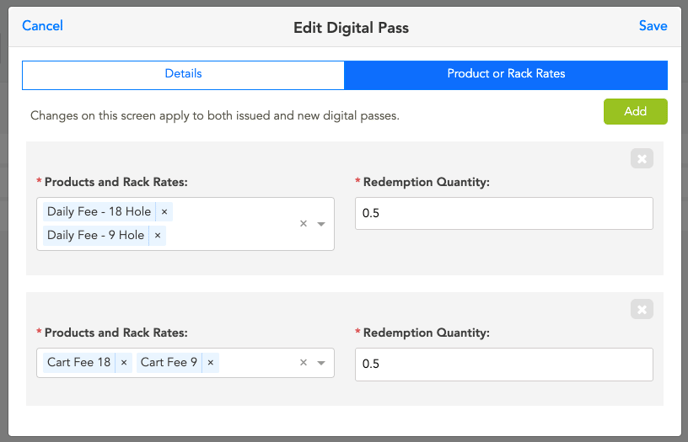
Task: Remove the Daily Fee - 9 Hole tag
Action: click(157, 235)
